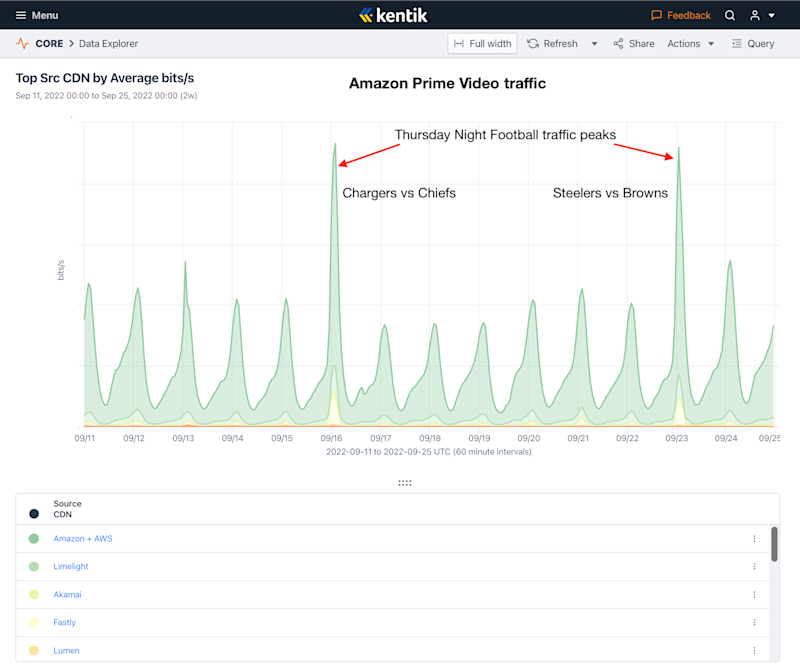Click the Sep 11 to Sep 25 date range text
Screen dimensions: 800x671
point(106,95)
